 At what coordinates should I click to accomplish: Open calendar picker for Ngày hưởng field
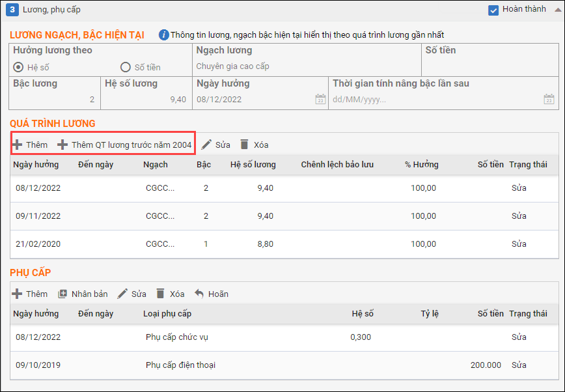320,100
